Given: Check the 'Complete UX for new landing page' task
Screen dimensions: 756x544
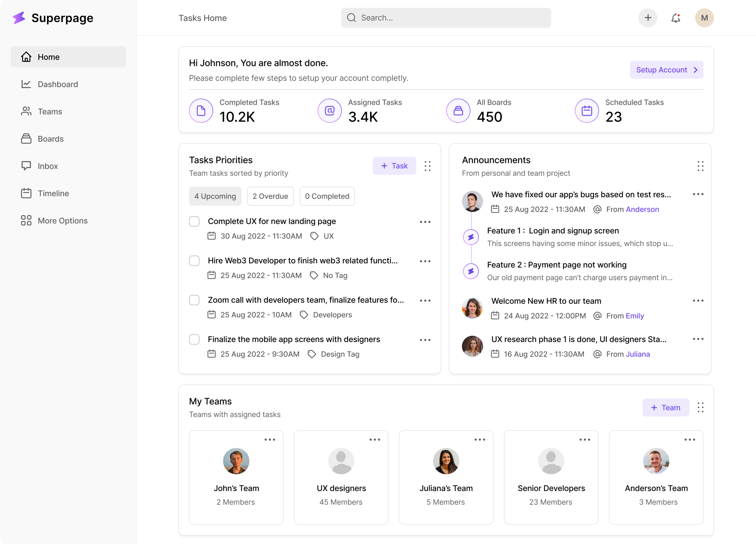Looking at the screenshot, I should pyautogui.click(x=194, y=221).
